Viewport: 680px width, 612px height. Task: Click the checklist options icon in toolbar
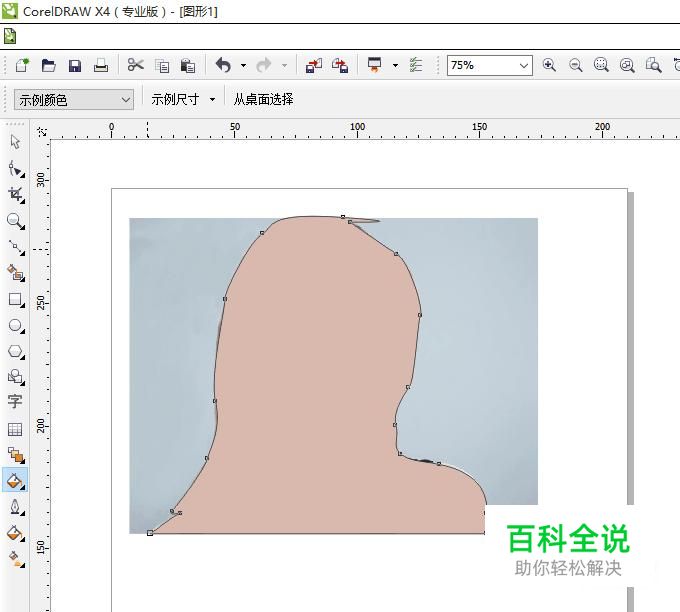(x=415, y=65)
